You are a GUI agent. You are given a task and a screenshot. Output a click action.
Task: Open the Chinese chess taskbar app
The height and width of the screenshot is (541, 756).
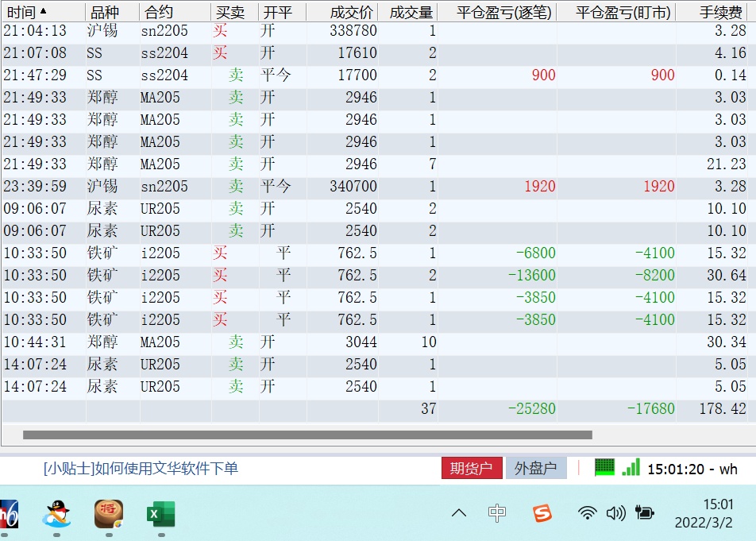(109, 514)
